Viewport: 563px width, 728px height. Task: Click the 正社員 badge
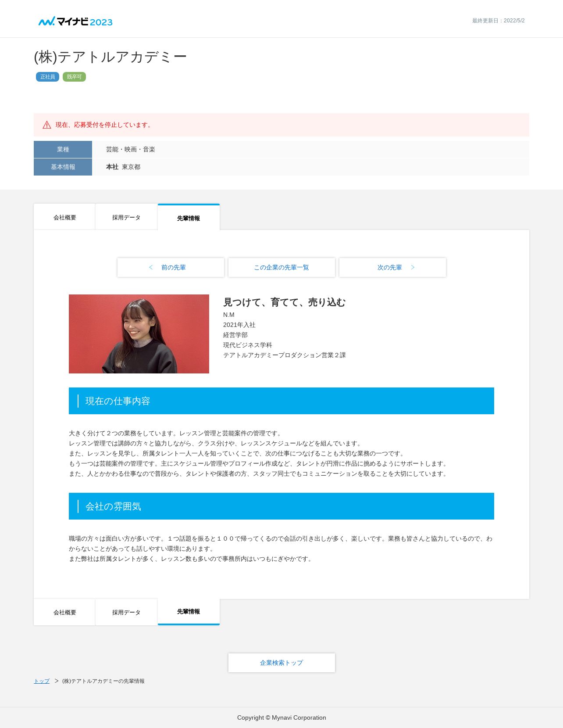[47, 77]
